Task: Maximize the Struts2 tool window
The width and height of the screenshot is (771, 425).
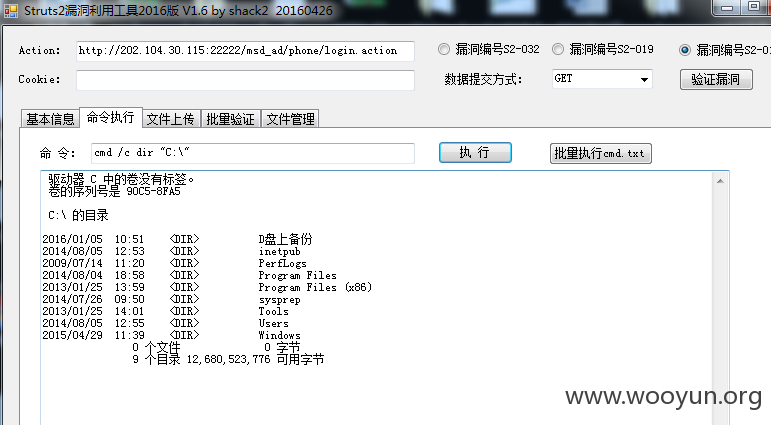Action: 754,7
